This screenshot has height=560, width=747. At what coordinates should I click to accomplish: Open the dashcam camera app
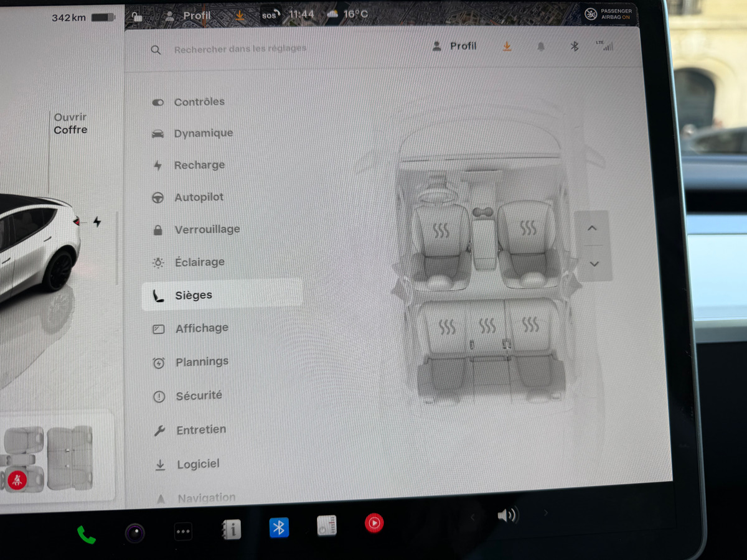point(134,533)
